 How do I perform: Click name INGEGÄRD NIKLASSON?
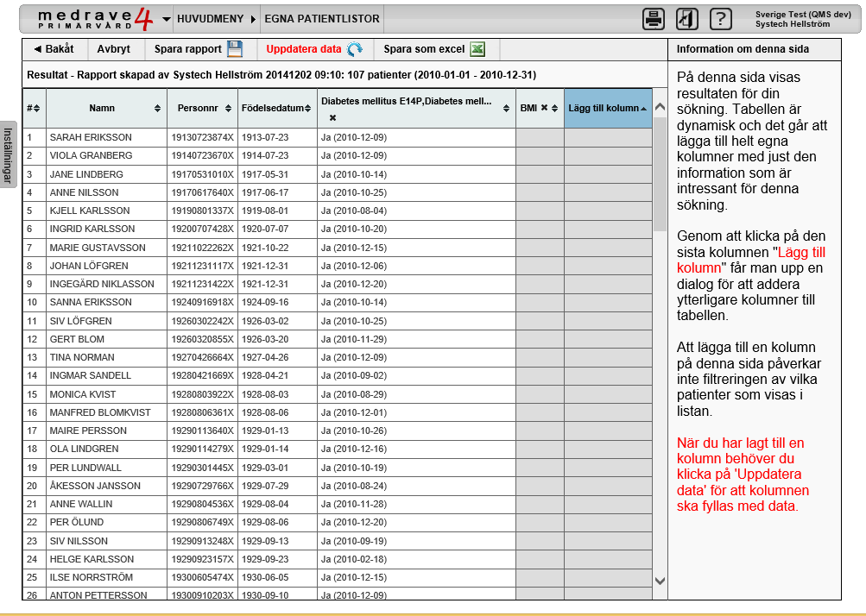tap(102, 284)
